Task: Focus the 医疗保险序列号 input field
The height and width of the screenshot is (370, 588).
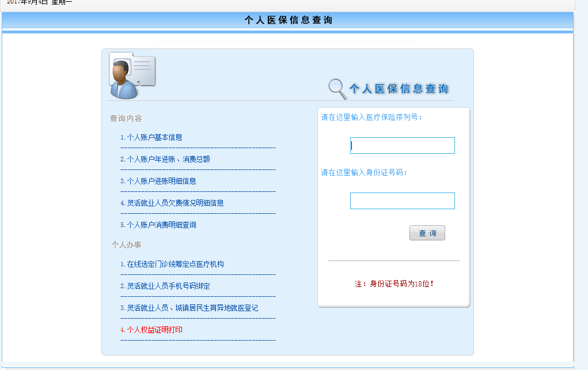Action: point(402,146)
